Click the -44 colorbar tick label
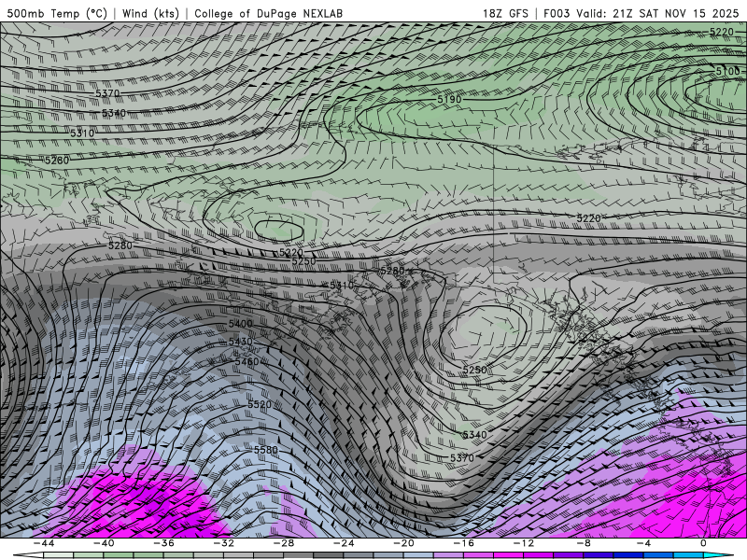 pyautogui.click(x=44, y=543)
